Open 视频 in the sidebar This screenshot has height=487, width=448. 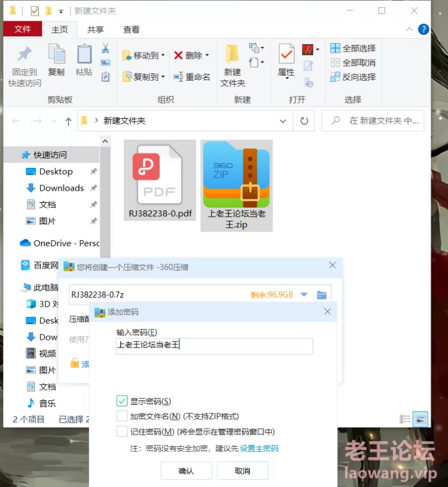coord(41,353)
